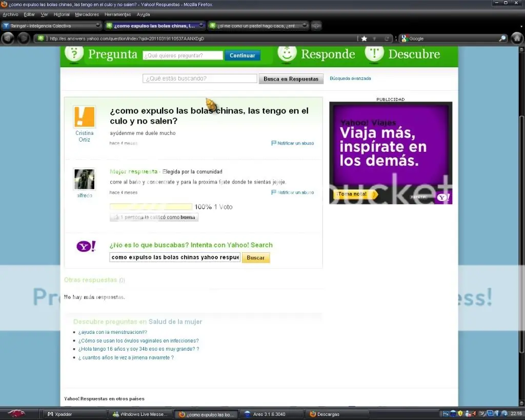Switch to the Taringa! Inteligencia Colectiva tab
Screen dimensions: 525x420
point(52,26)
